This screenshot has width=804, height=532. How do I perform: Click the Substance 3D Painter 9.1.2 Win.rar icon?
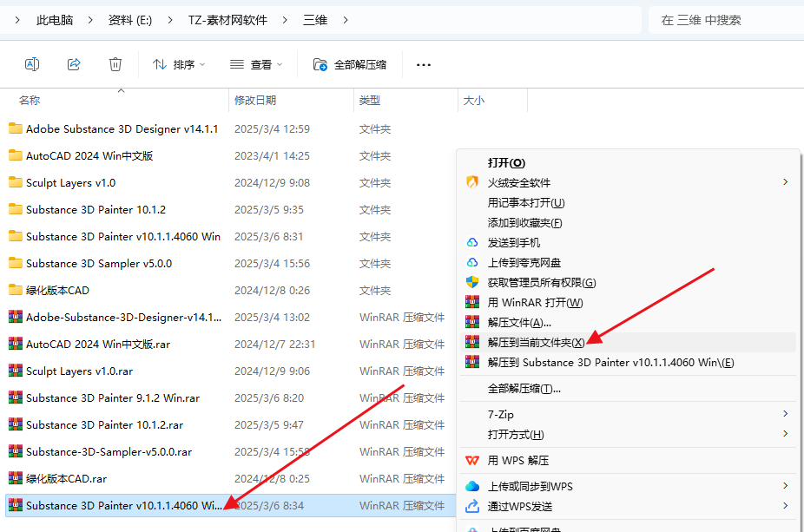pyautogui.click(x=16, y=397)
